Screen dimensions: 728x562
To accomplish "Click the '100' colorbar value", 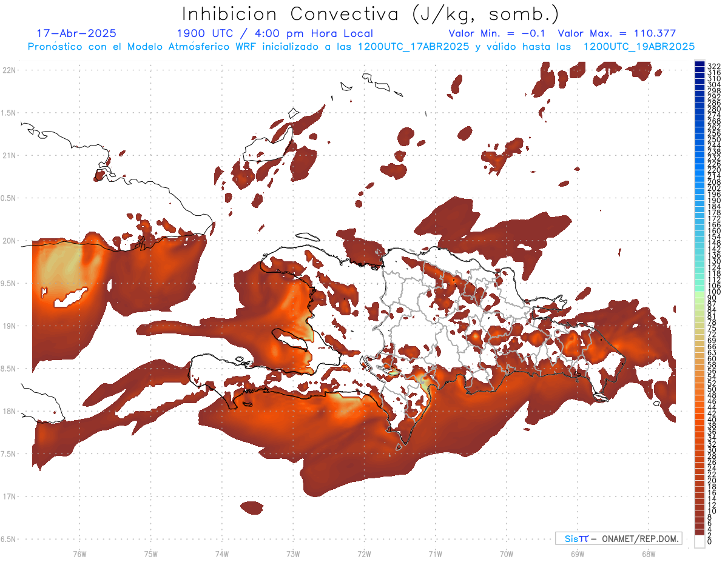I will point(713,292).
